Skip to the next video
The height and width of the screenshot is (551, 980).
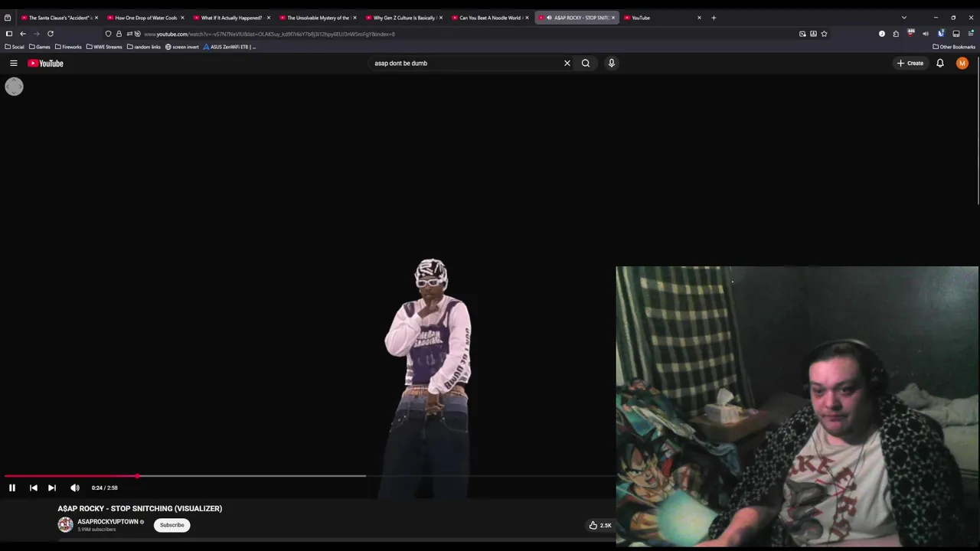pos(52,487)
